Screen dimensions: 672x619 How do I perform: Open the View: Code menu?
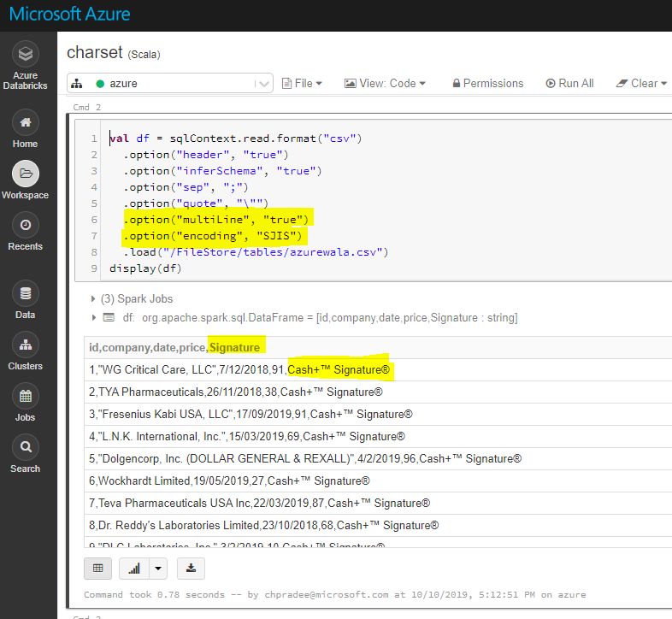coord(385,83)
